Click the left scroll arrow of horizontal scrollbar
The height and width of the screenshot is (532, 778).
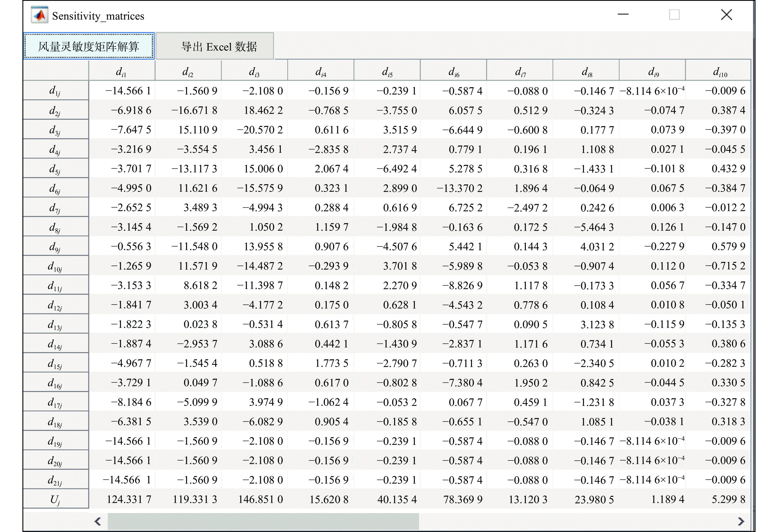tap(98, 521)
